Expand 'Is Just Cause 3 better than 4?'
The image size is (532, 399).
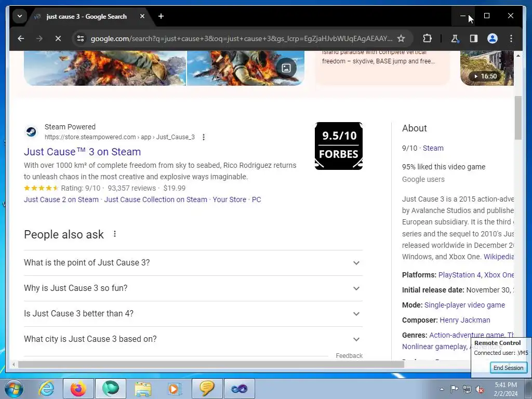tap(193, 314)
